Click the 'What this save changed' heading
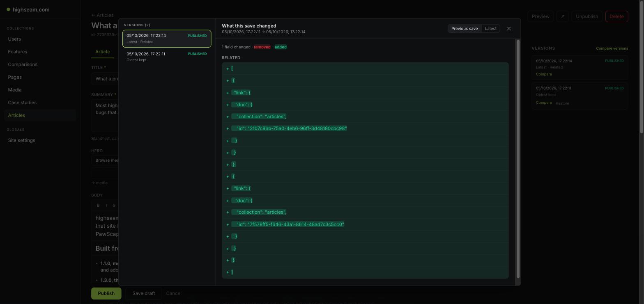This screenshot has height=304, width=644. pos(249,26)
